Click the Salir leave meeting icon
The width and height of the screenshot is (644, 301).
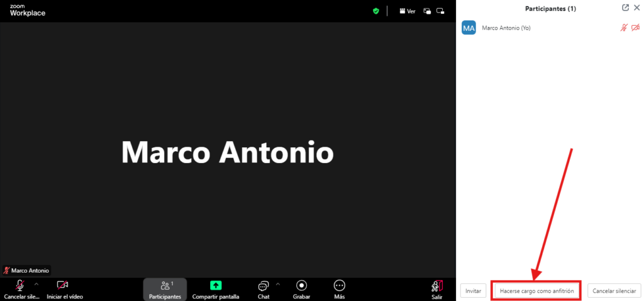point(437,286)
